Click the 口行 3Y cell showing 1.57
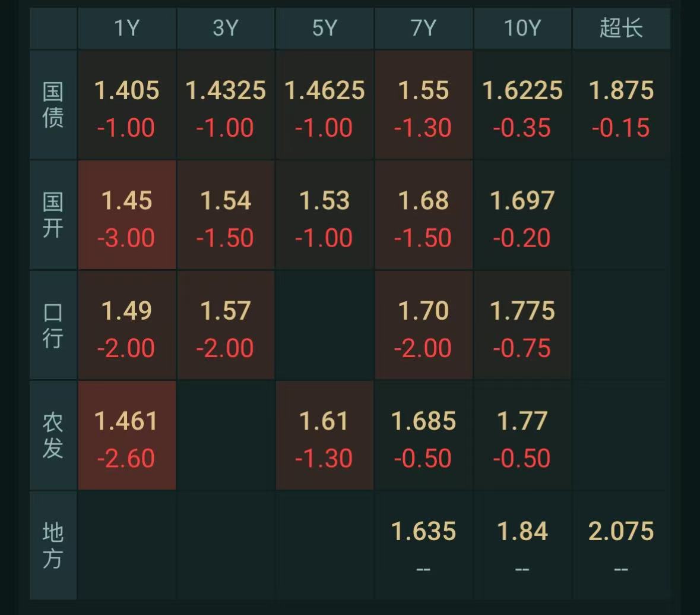Screen dimensions: 700x615 pyautogui.click(x=226, y=325)
